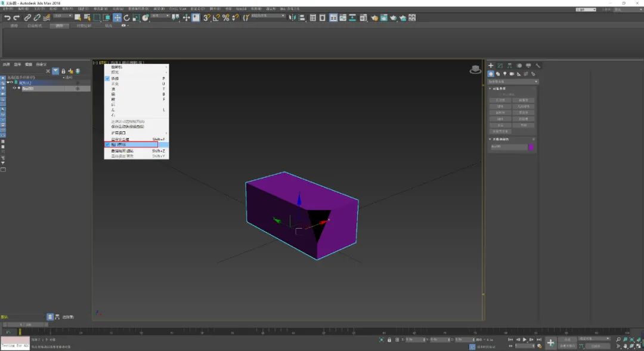Click the Unlink Selection broken-chain icon
644x351 pixels.
point(37,18)
